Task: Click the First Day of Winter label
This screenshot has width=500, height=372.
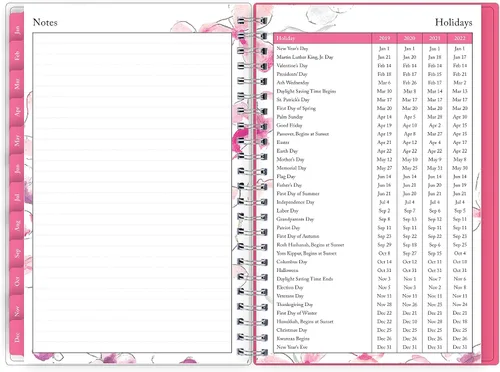Action: point(297,313)
